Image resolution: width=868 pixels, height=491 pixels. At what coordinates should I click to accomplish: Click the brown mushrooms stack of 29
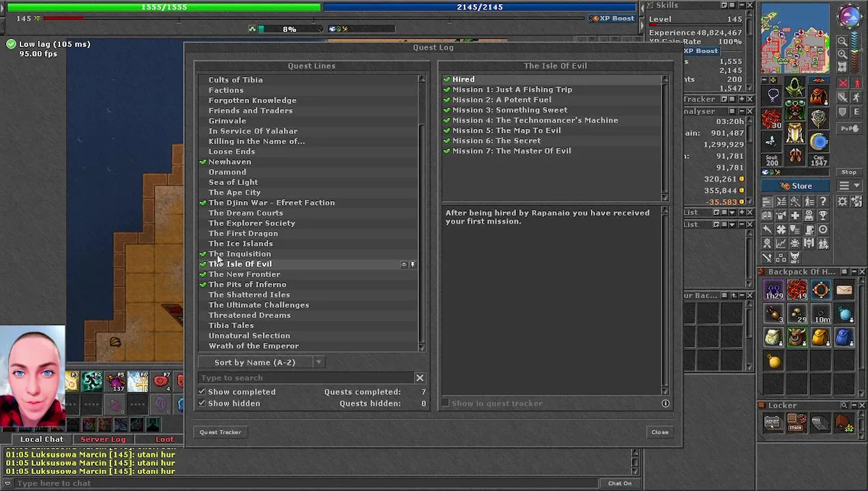point(797,314)
